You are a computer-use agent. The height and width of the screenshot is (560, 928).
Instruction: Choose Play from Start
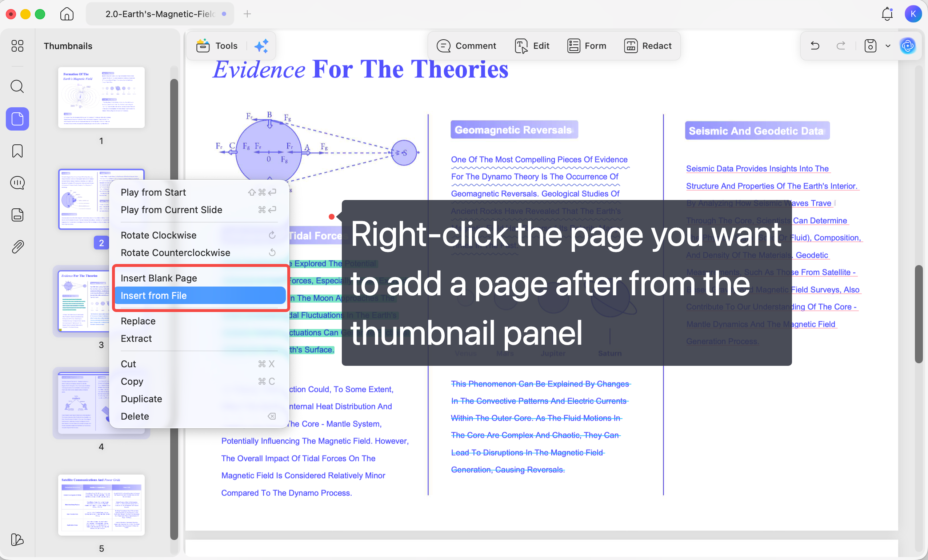pos(199,192)
